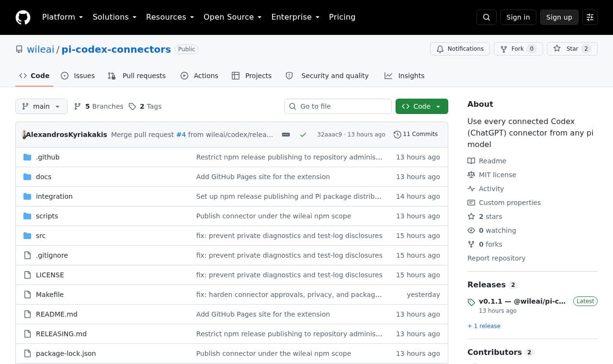Open Security and quality tab
Screen dimensions: 613x364
point(327,76)
